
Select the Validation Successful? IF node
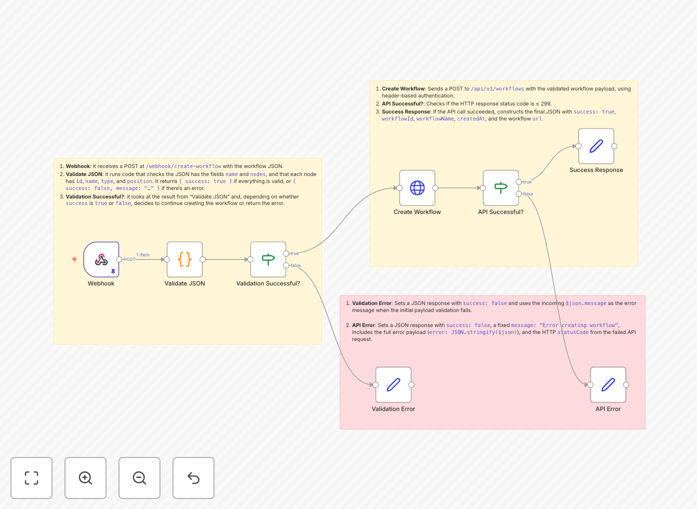pos(268,259)
